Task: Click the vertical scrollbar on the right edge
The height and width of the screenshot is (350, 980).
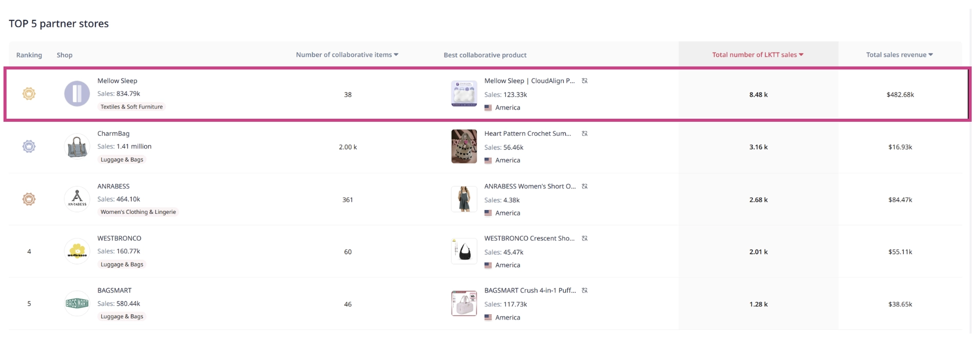Action: pyautogui.click(x=970, y=172)
